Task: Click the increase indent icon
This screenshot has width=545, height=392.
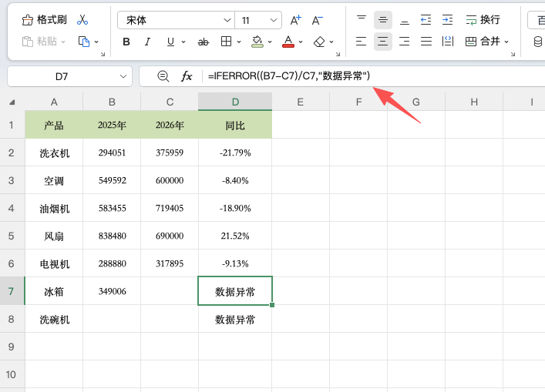Action: point(447,20)
